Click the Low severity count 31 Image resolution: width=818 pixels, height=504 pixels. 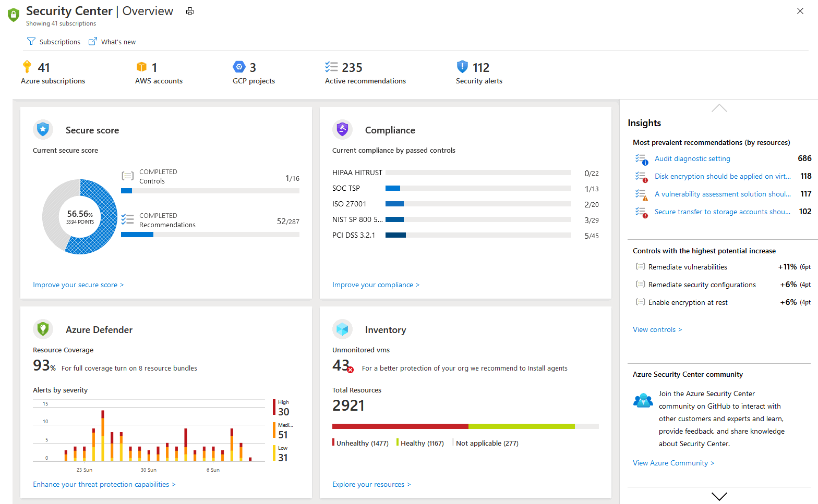pyautogui.click(x=283, y=458)
